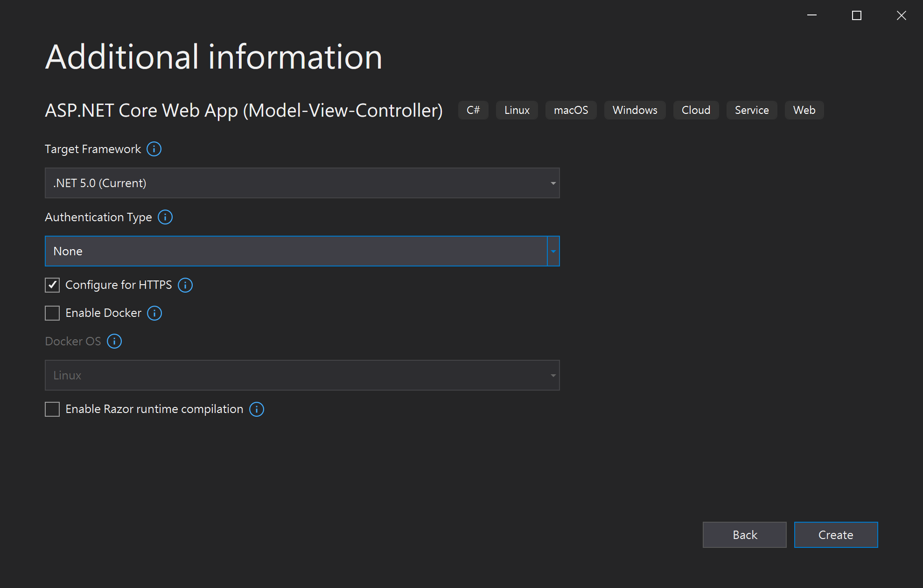
Task: Click the C# language tag
Action: tap(473, 110)
